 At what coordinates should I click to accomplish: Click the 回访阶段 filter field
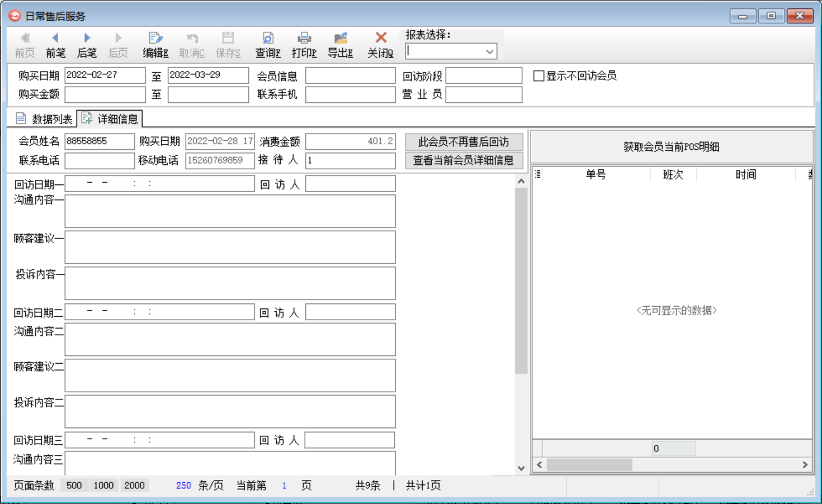(484, 76)
